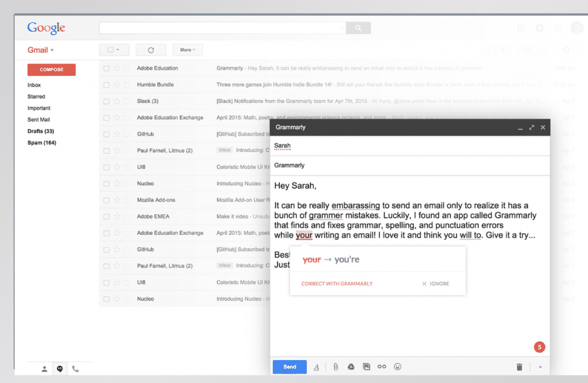Open search options arrow in search box
The image size is (588, 383).
point(342,28)
